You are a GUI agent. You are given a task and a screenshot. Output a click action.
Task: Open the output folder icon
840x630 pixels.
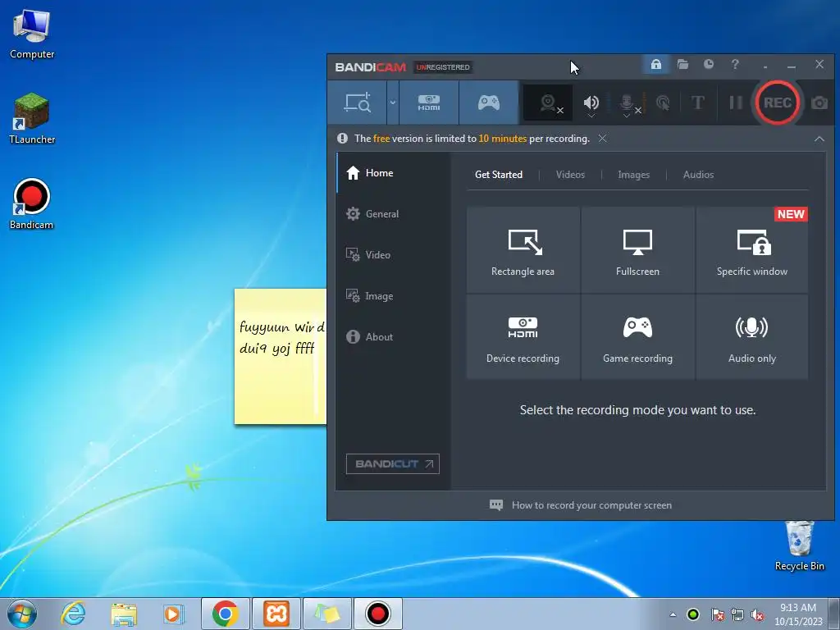682,65
